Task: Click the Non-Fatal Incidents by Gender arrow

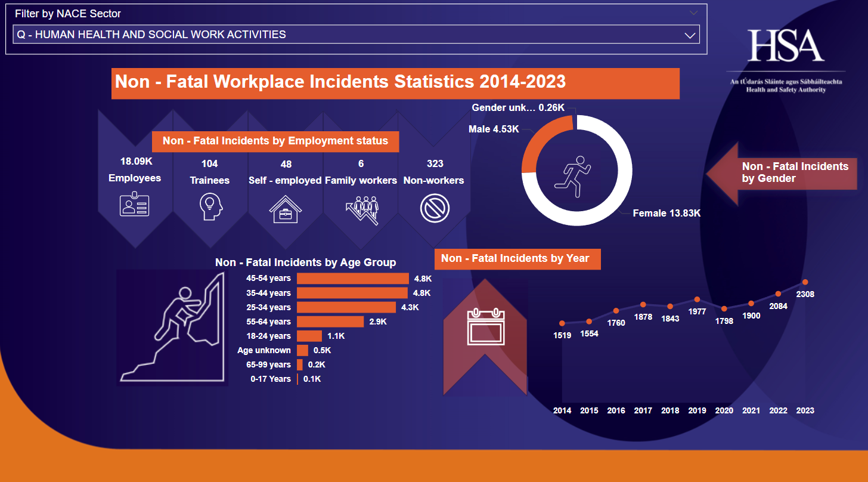Action: 782,173
